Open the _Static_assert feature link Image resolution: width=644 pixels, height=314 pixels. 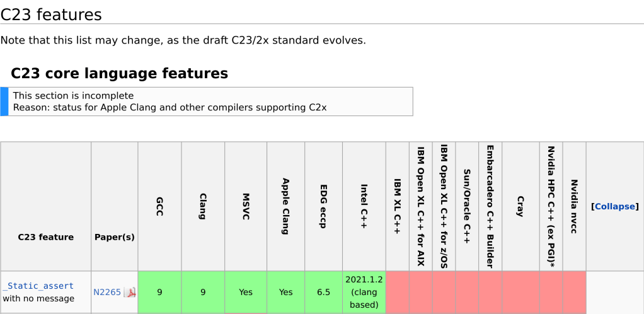38,286
